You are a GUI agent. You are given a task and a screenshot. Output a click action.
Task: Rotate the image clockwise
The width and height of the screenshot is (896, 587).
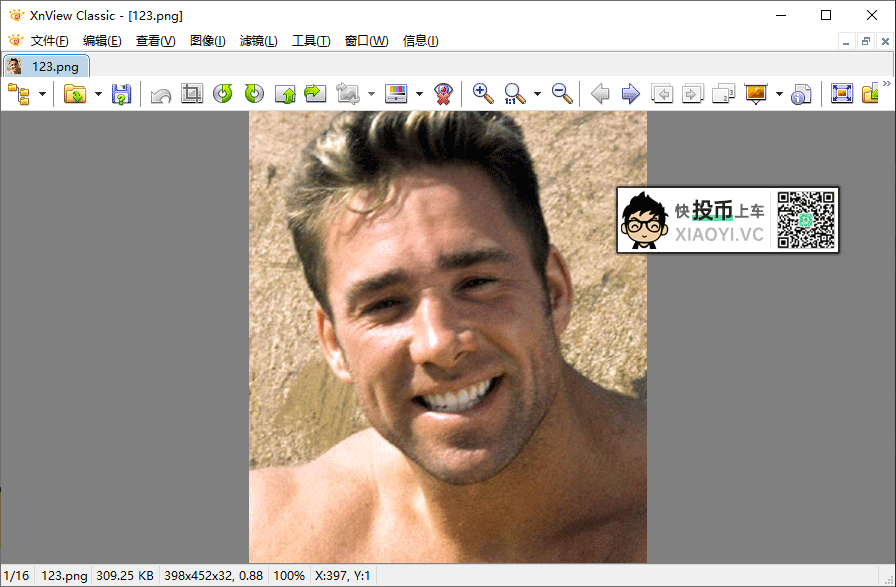point(252,93)
